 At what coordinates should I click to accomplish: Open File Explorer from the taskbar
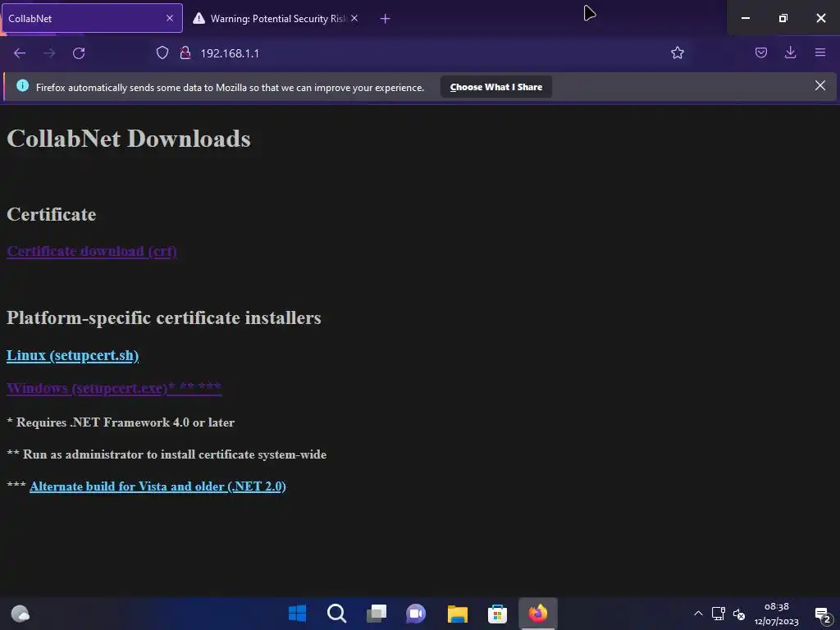(458, 614)
